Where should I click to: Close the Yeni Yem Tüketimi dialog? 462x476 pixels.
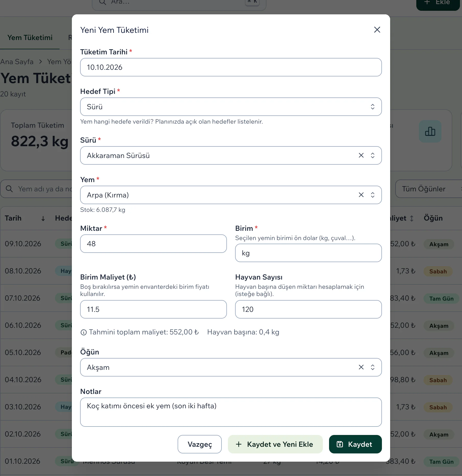click(377, 30)
